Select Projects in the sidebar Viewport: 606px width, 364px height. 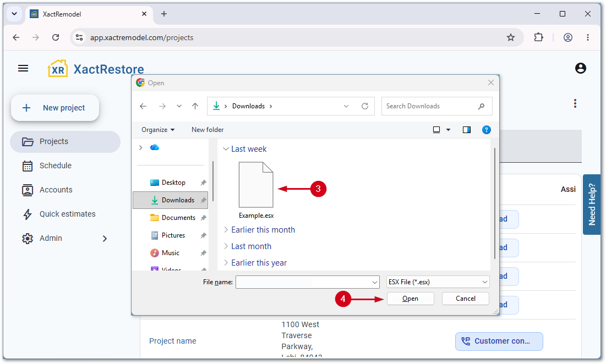65,142
